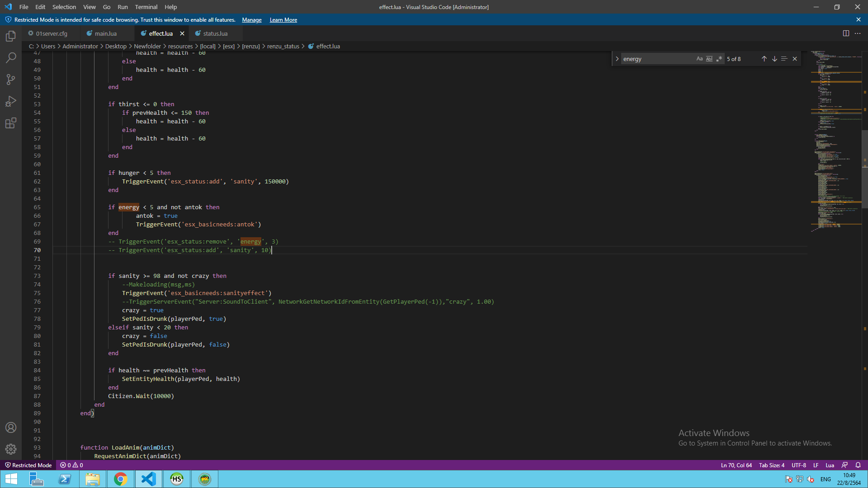Screen dimensions: 868x488
Task: Open the Selection menu
Action: (64, 7)
